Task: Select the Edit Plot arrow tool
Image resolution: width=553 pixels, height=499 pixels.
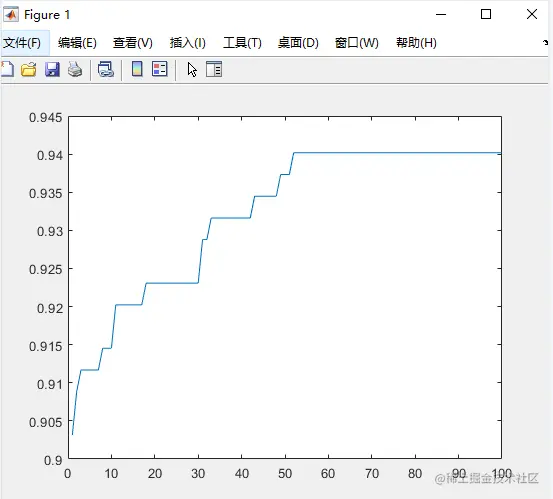Action: click(192, 69)
